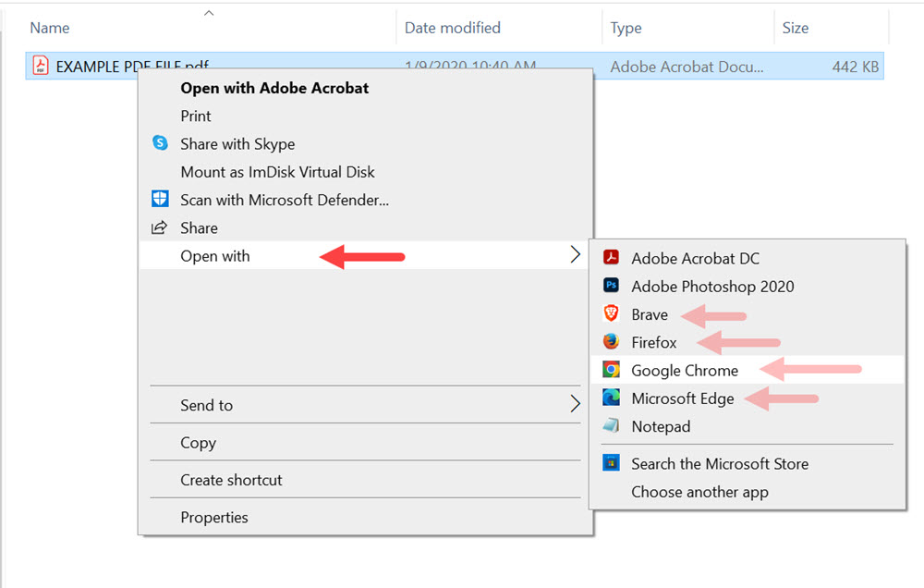
Task: Expand the Open with chevron arrow
Action: pos(575,255)
